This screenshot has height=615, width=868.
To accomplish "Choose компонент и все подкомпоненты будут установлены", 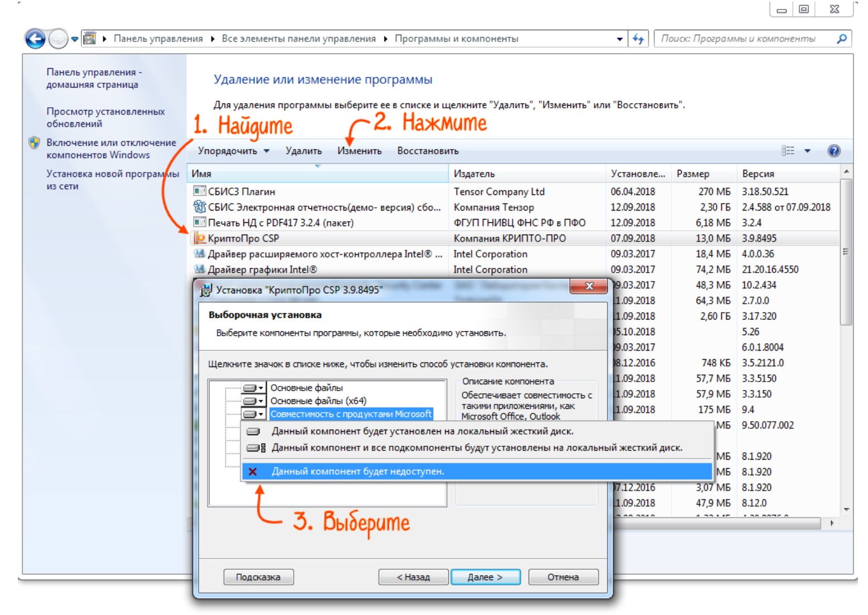I will tap(478, 448).
